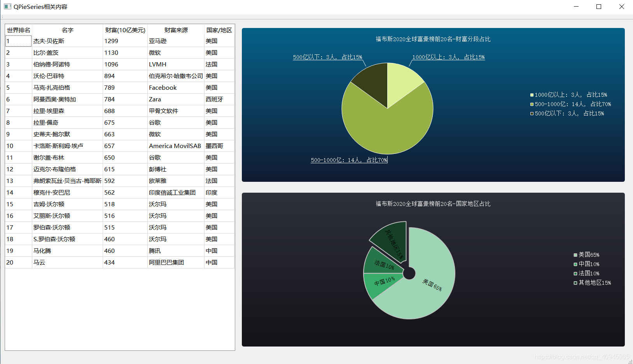Select the cell 西班牙
The image size is (633, 364).
[x=219, y=99]
